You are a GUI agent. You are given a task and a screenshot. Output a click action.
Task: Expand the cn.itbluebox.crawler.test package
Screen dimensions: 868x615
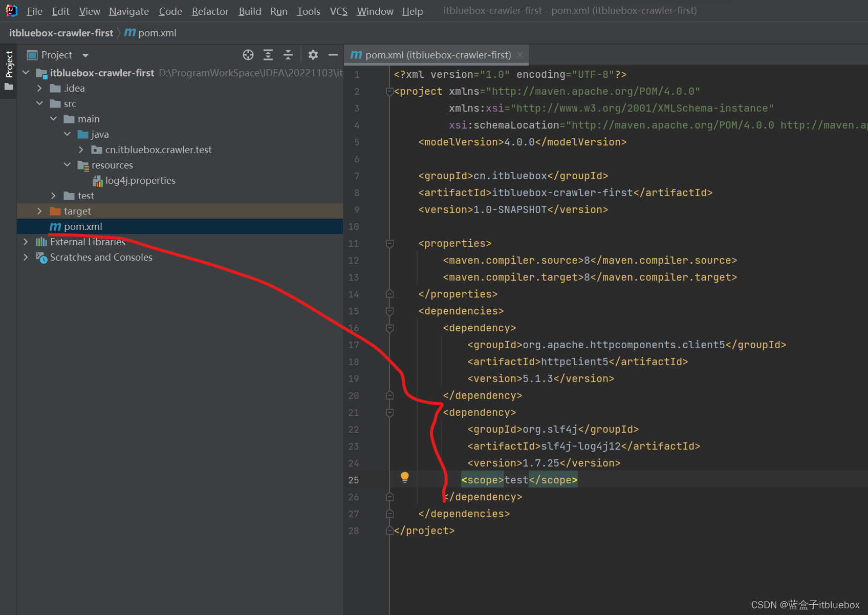pos(81,150)
